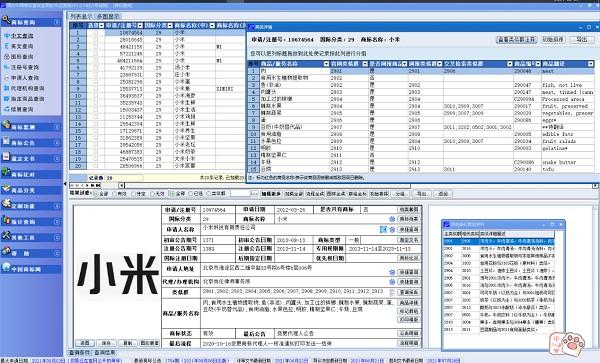
Task: Switch to the 多图显示 tab
Action: coord(108,16)
